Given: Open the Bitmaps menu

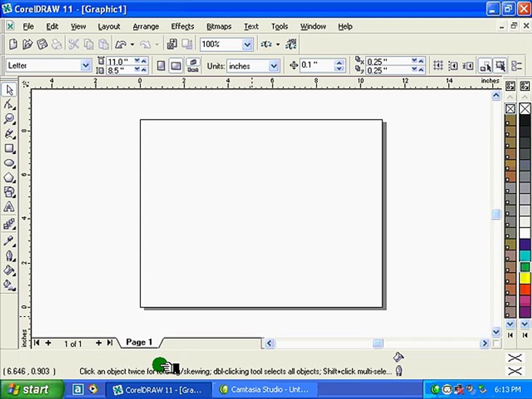Looking at the screenshot, I should [219, 27].
